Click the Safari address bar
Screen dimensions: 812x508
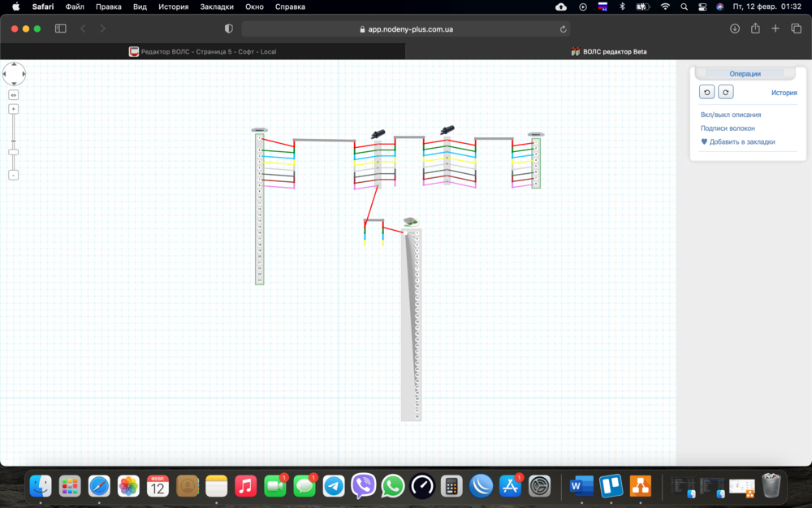point(406,28)
